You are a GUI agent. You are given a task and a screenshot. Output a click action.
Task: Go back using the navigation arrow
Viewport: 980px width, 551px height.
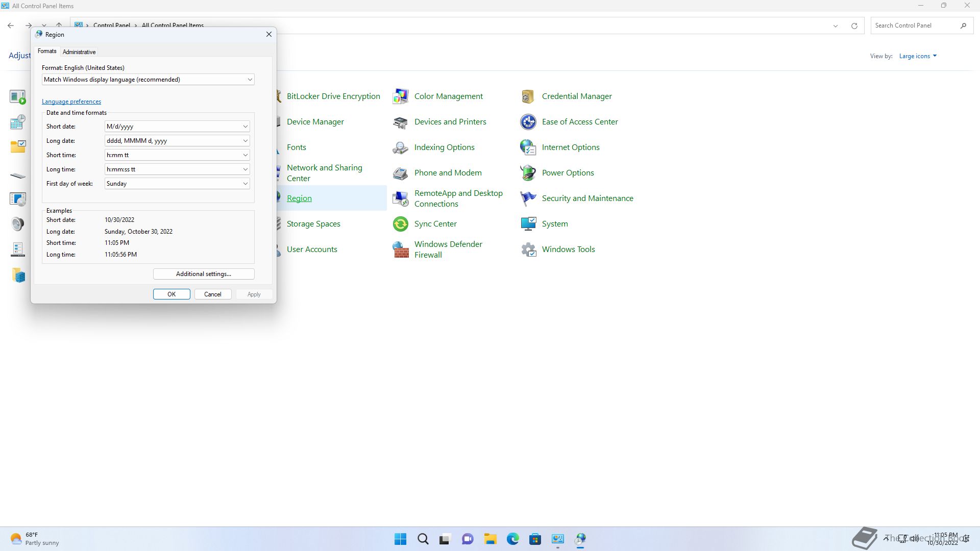click(x=11, y=26)
